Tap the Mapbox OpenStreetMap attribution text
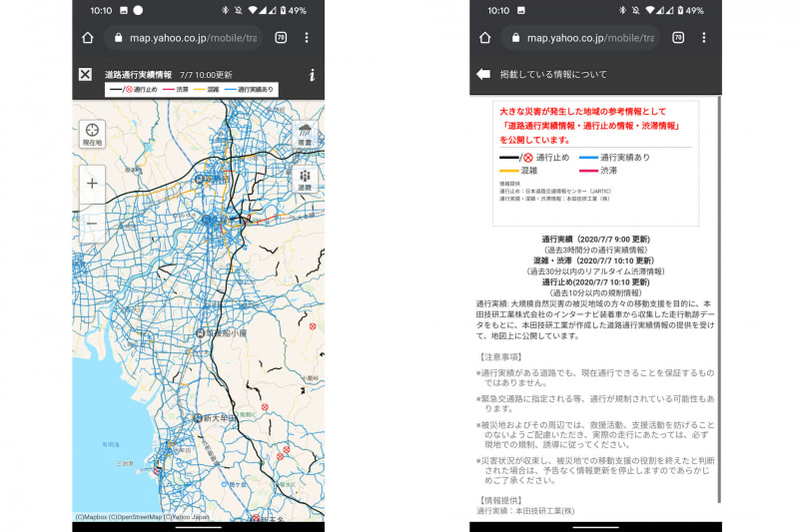The height and width of the screenshot is (532, 799). click(142, 517)
